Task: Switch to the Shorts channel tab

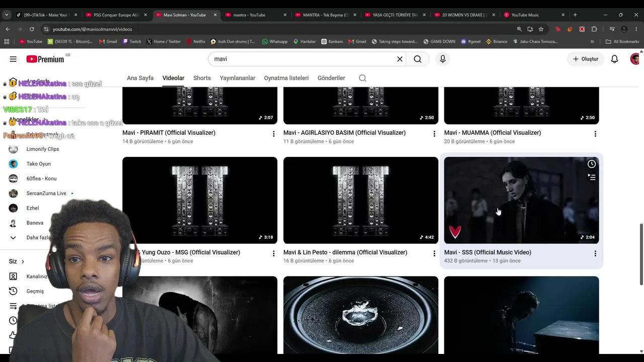Action: pyautogui.click(x=202, y=78)
